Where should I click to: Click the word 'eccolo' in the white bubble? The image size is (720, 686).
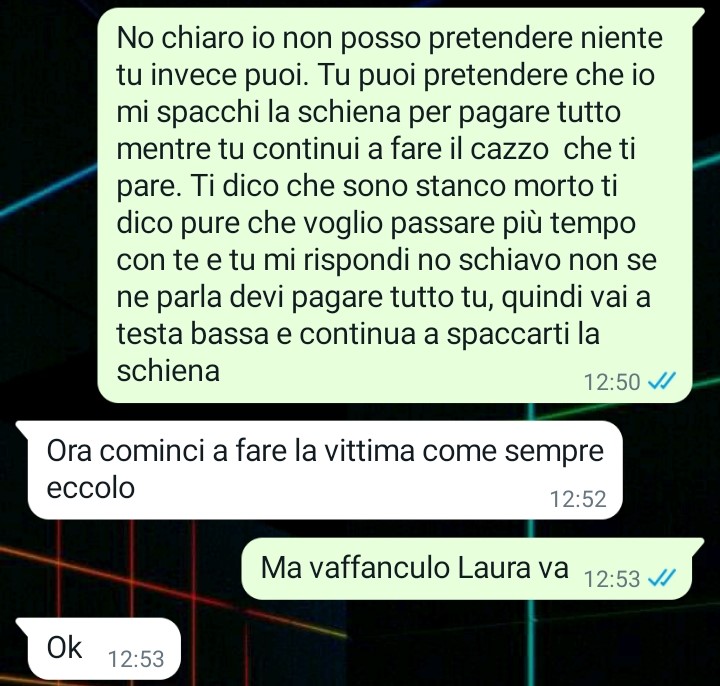point(91,487)
